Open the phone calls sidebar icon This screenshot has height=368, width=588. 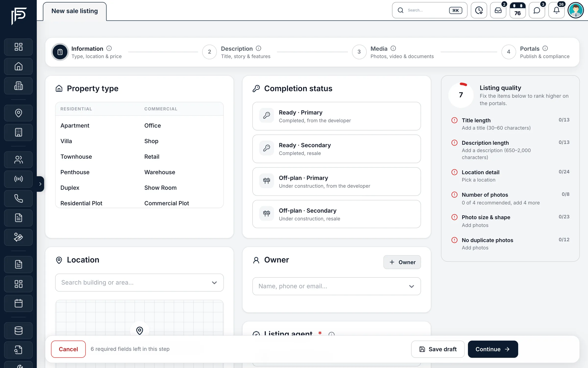pyautogui.click(x=18, y=198)
